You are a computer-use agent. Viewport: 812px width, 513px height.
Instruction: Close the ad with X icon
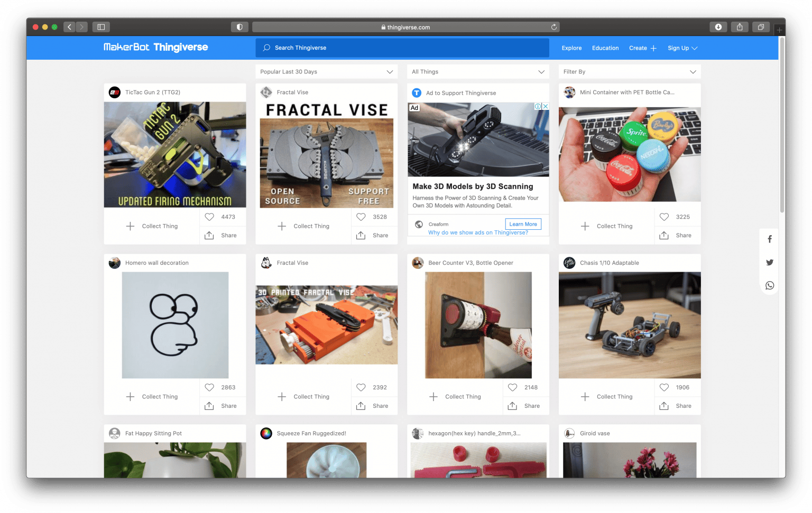(546, 106)
